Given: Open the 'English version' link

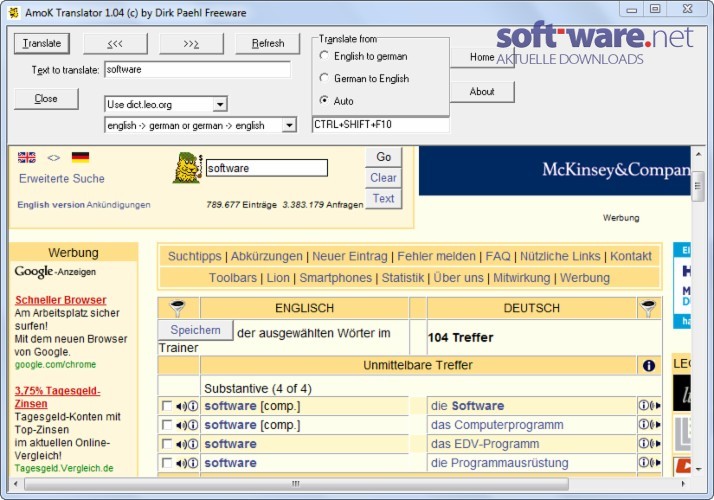Looking at the screenshot, I should (51, 205).
